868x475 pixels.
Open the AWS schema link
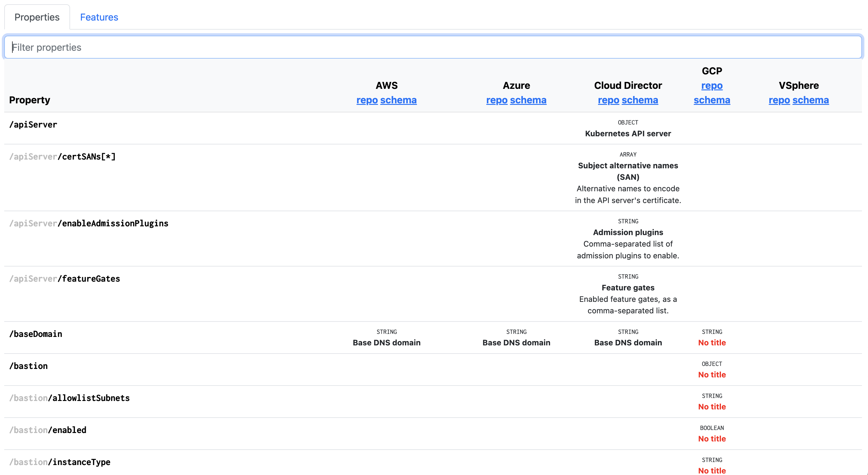point(398,100)
